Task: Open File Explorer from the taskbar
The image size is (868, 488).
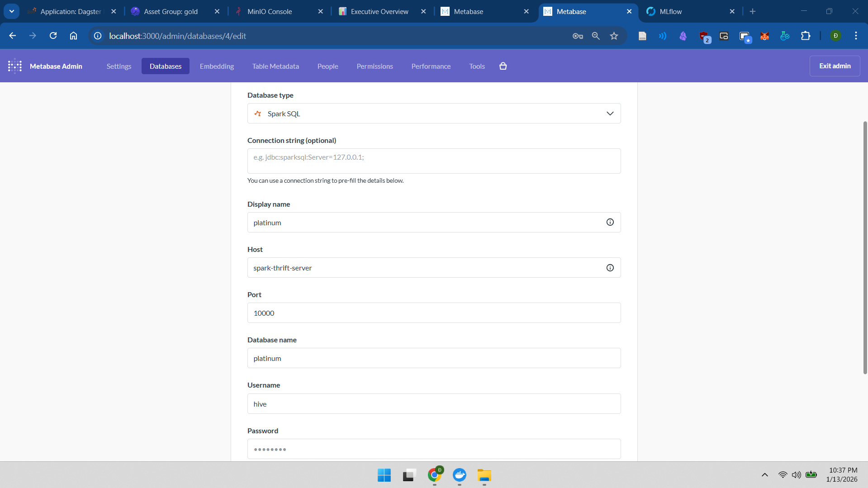Action: coord(484,475)
